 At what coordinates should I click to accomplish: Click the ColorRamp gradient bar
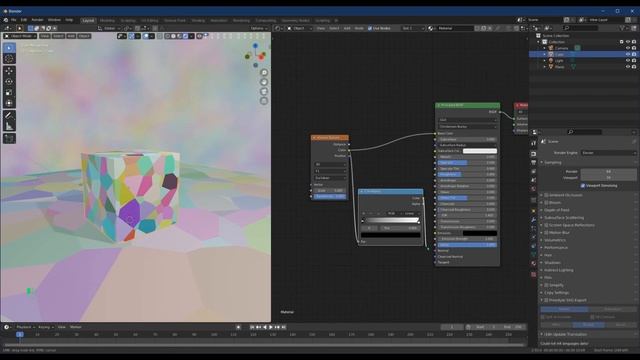point(391,220)
